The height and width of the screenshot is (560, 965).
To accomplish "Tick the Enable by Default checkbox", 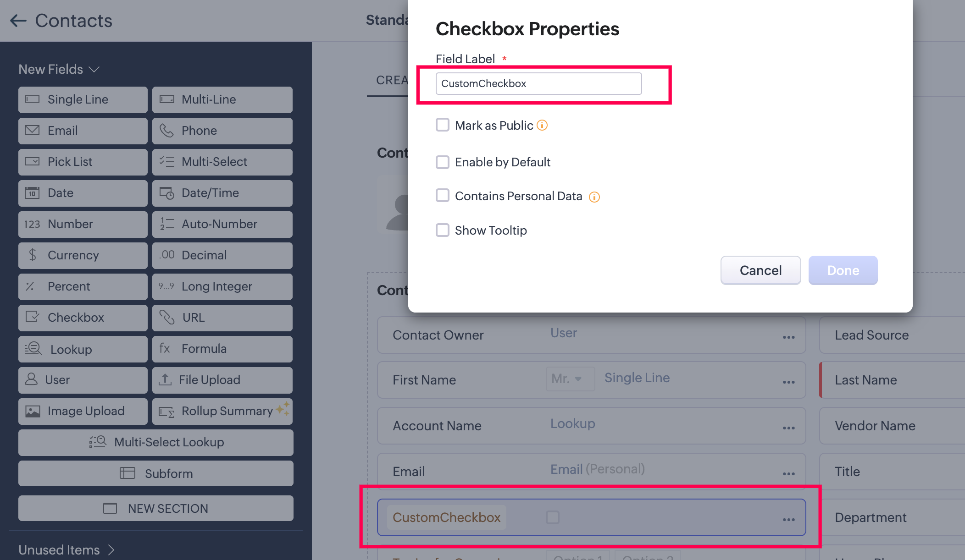I will pyautogui.click(x=443, y=162).
